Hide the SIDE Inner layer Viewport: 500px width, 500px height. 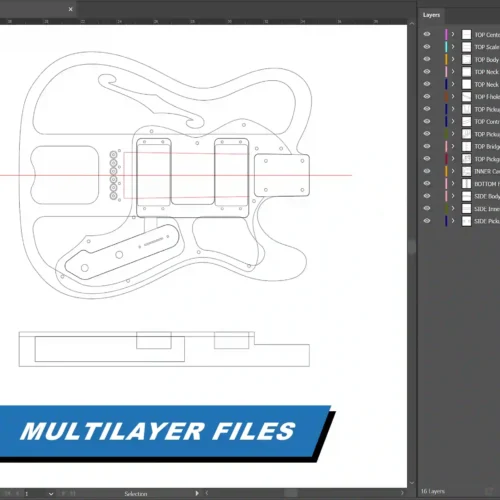(x=427, y=208)
